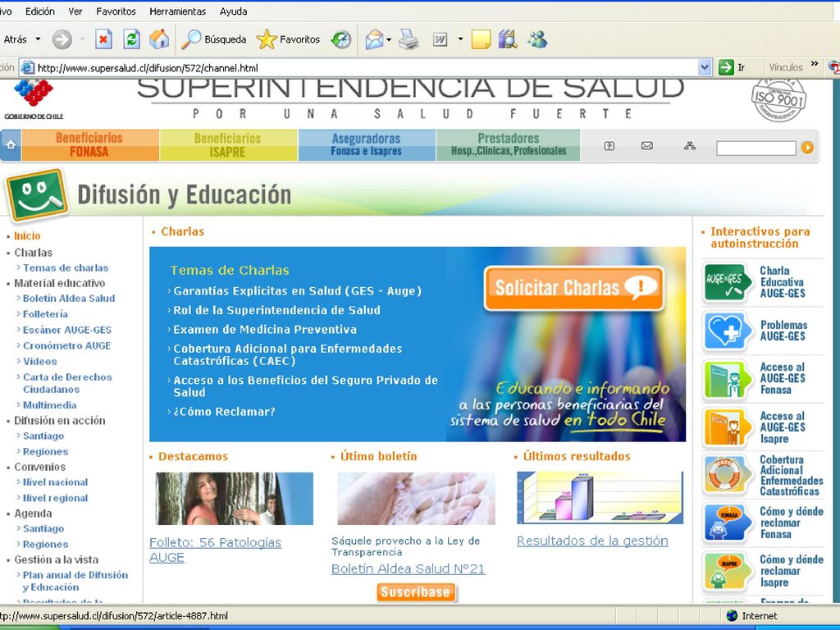This screenshot has width=840, height=630.
Task: Select the Aseguradoras Fonasa e Isapres tab
Action: point(367,145)
